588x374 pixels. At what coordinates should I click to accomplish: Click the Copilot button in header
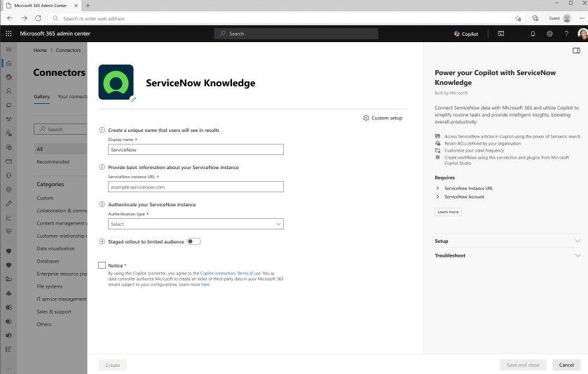tap(466, 34)
